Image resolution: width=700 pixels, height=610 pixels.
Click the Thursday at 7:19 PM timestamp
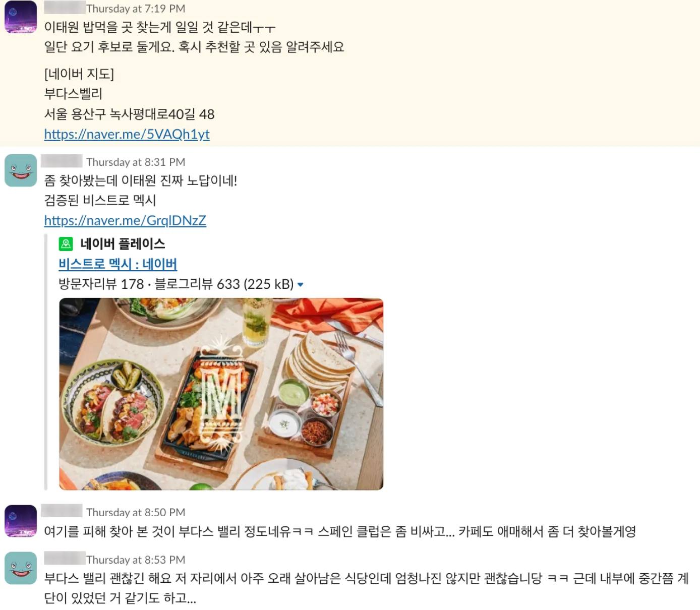pyautogui.click(x=136, y=9)
